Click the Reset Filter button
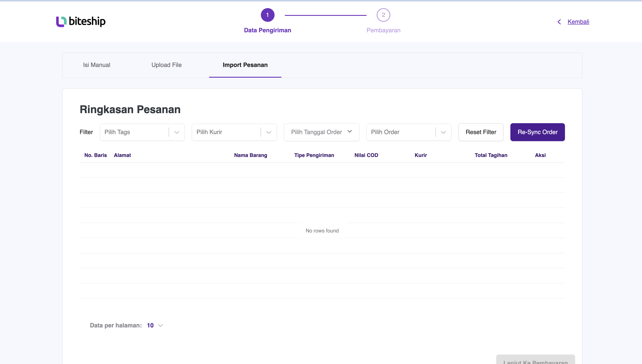642x364 pixels. click(x=481, y=132)
